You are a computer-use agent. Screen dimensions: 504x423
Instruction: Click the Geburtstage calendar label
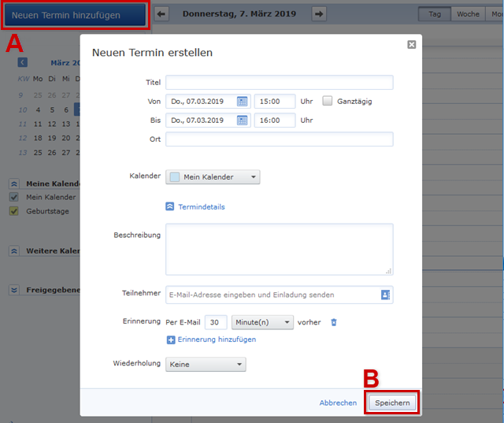click(47, 211)
